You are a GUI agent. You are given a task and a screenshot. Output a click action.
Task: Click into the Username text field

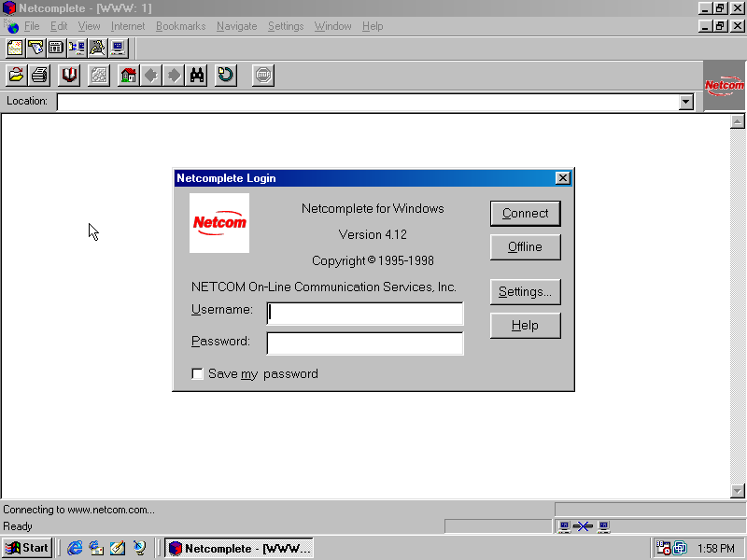point(365,314)
